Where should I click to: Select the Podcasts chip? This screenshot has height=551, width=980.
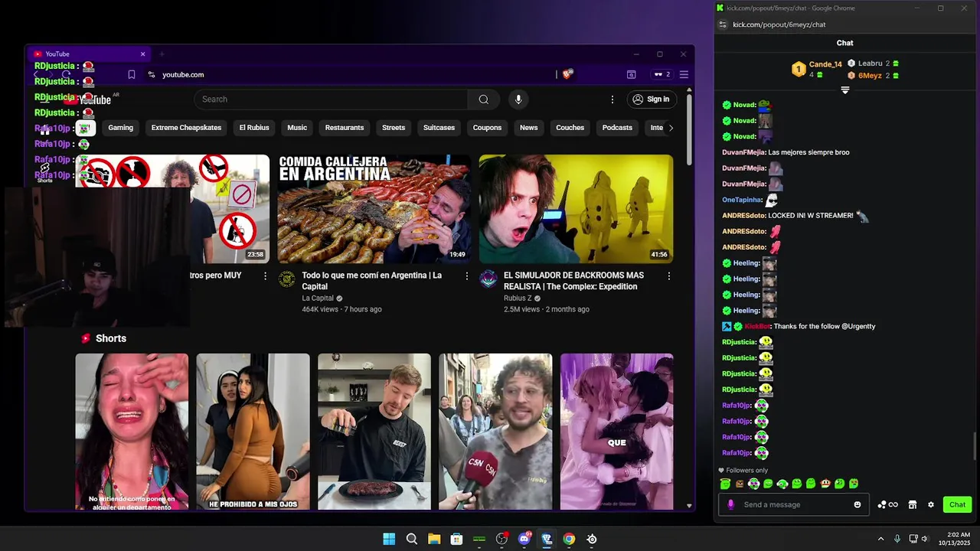coord(617,128)
